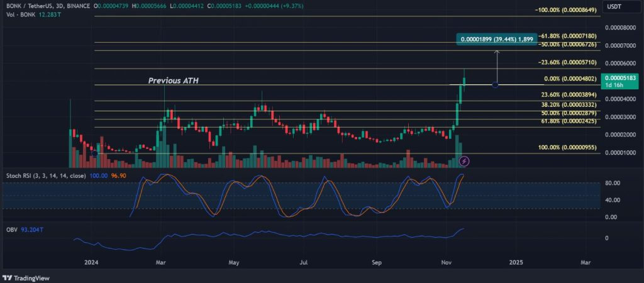
Task: Click the 50.00% (0.00002879) Fib label
Action: pos(570,113)
